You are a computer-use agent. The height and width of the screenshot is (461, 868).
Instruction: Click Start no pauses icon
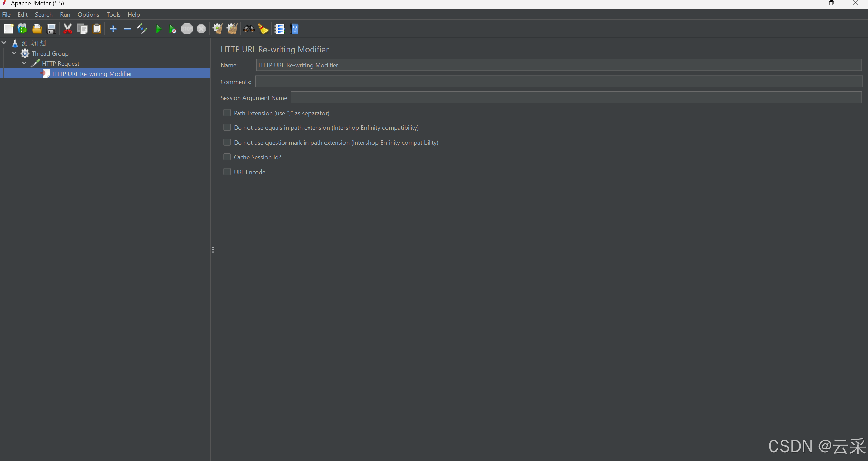(x=173, y=29)
